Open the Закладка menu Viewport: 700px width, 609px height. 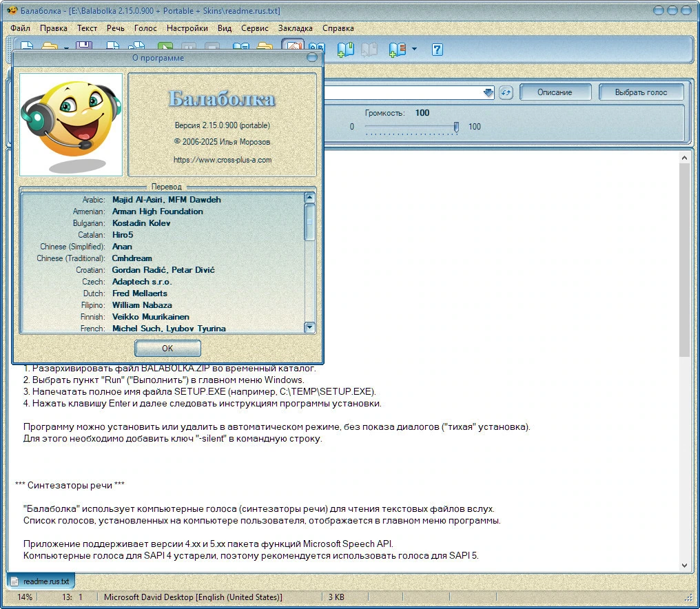tap(295, 28)
